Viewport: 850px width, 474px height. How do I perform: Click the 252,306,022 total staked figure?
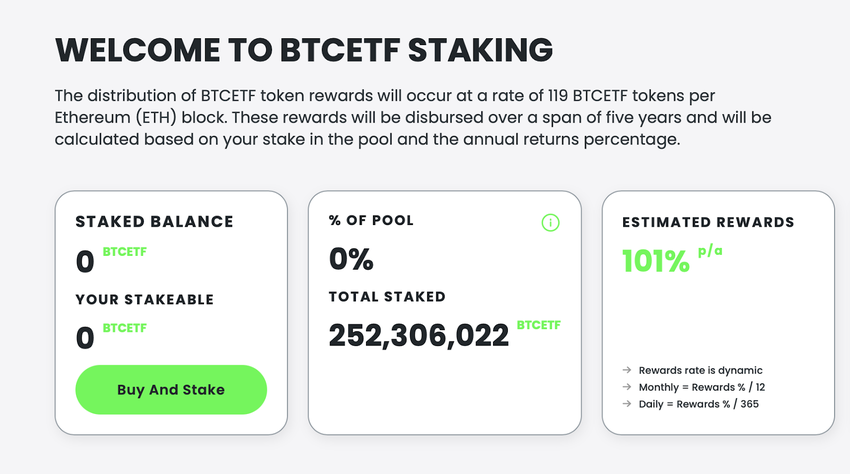point(419,336)
